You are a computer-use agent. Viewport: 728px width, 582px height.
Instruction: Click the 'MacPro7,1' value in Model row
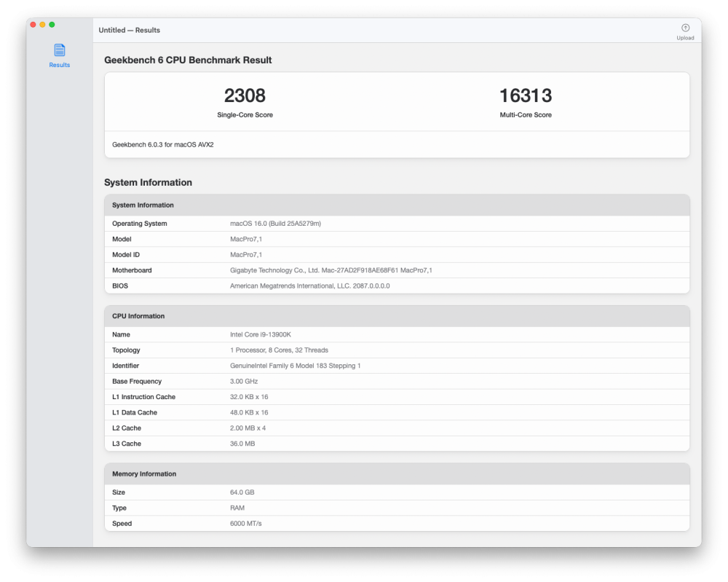click(246, 239)
